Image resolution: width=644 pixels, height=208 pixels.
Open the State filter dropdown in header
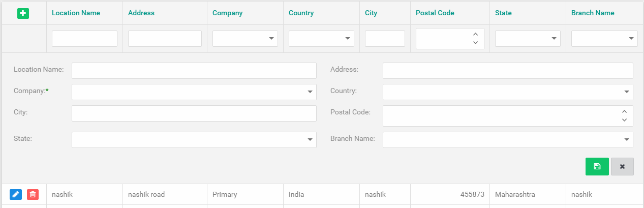(528, 39)
